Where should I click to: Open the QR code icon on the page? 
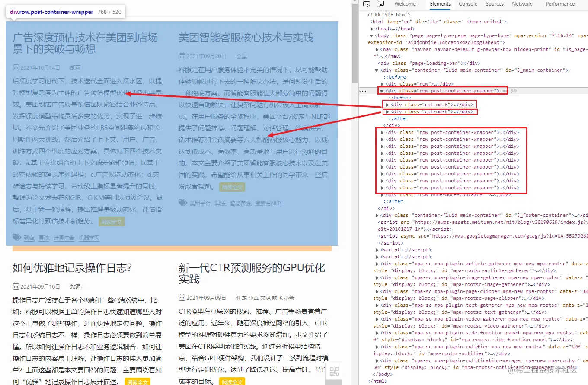tap(334, 372)
